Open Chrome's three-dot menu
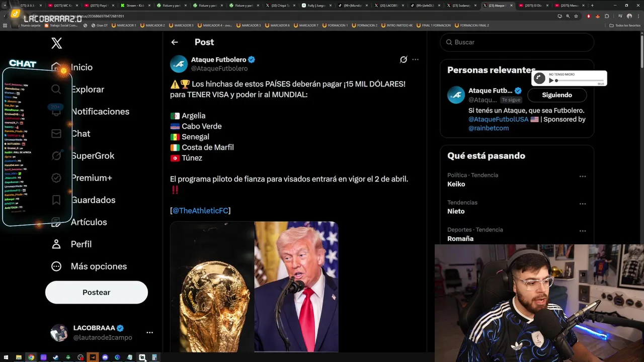The width and height of the screenshot is (644, 362). (637, 16)
